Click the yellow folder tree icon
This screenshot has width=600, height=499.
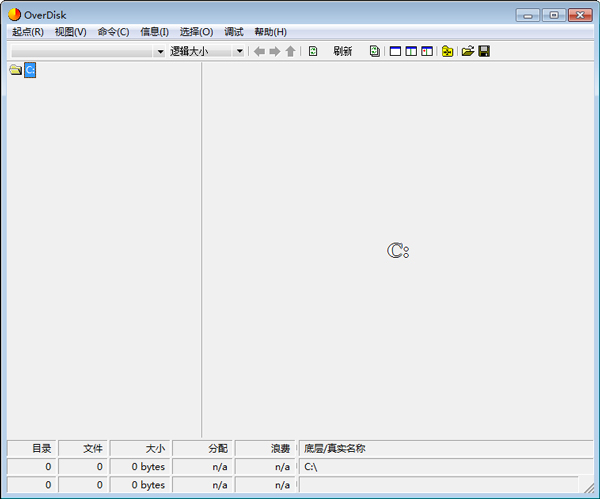coord(447,51)
